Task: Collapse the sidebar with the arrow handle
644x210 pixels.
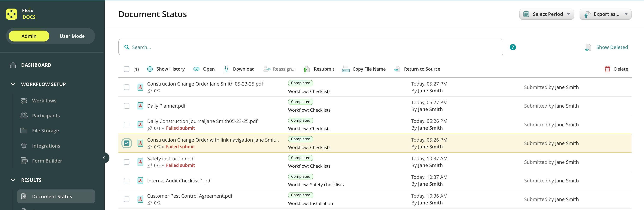Action: pyautogui.click(x=104, y=158)
